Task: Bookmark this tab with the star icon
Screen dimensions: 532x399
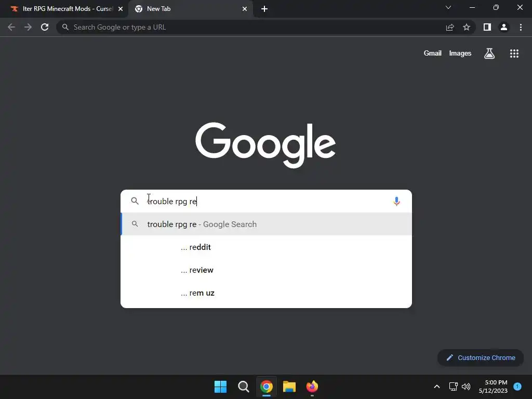Action: coord(467,27)
